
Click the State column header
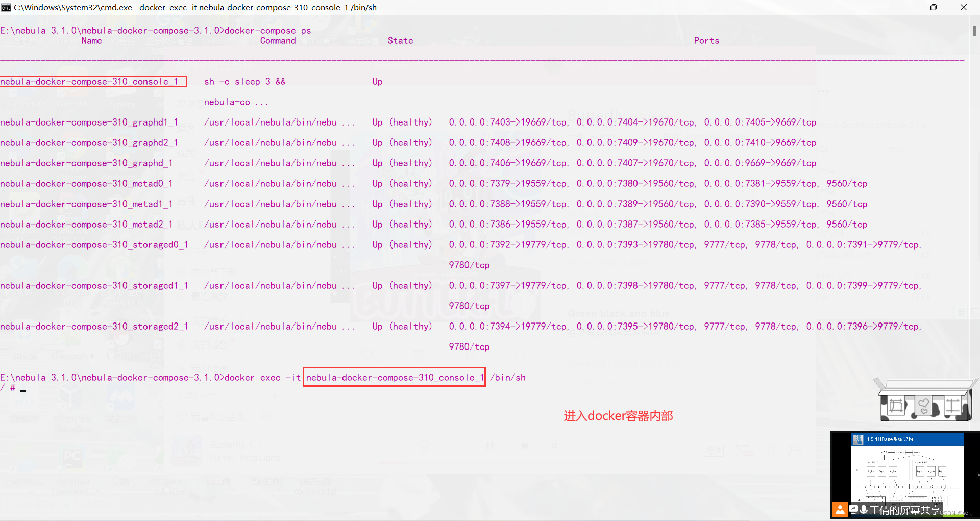point(400,40)
